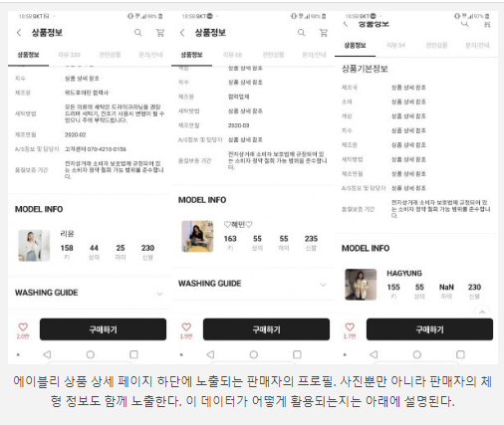
Task: Tap 리윤's top size value 44
Action: tap(94, 248)
